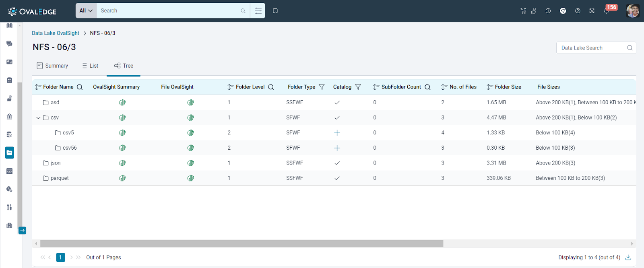644x268 pixels.
Task: Add csv56 to catalog with plus icon
Action: 337,148
